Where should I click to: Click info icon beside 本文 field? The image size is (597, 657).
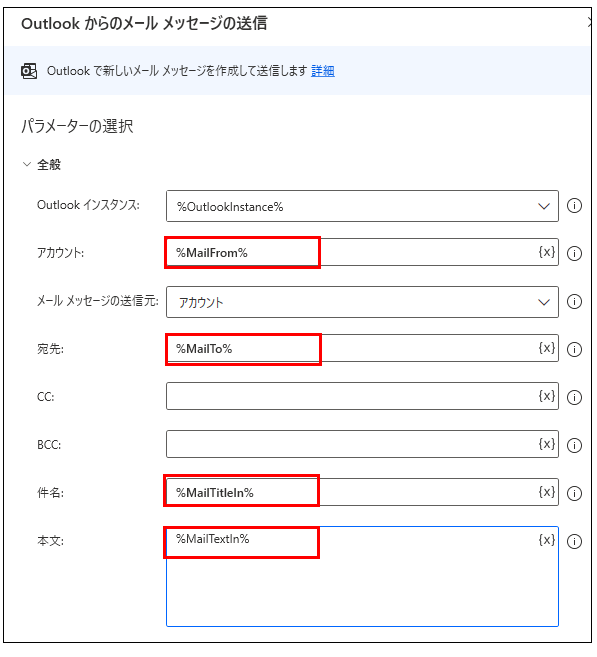tap(574, 541)
